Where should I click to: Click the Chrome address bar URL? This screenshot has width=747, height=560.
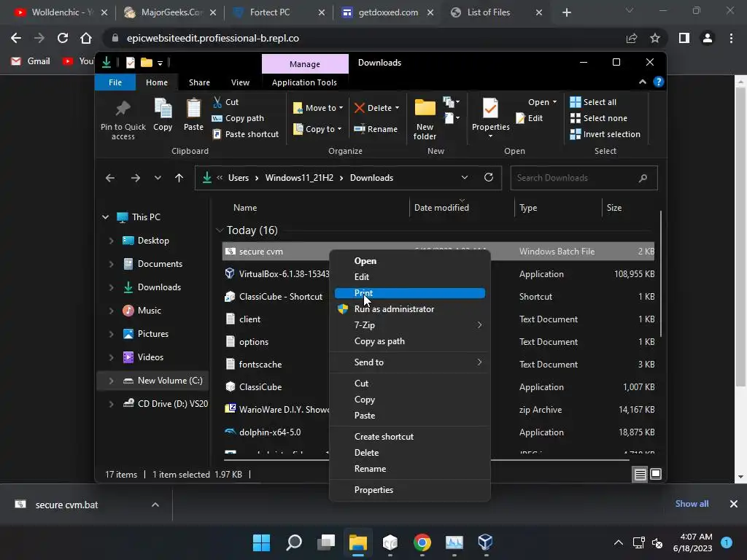tap(213, 38)
